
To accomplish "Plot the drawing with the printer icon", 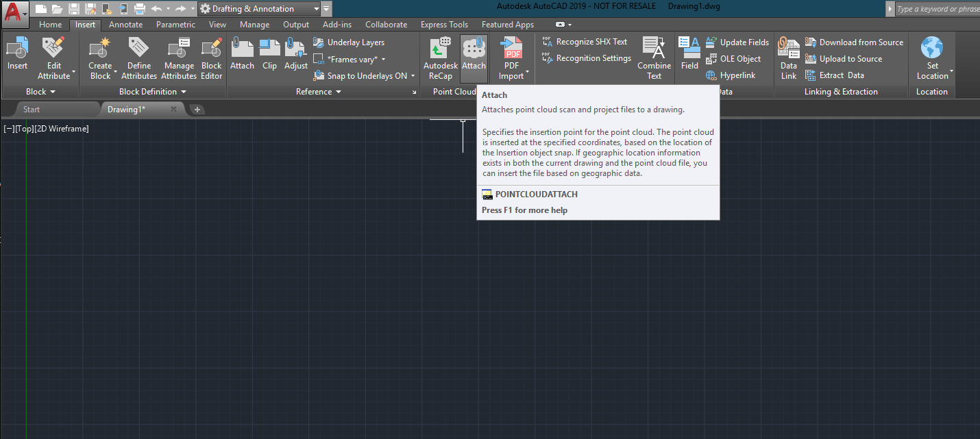I will pyautogui.click(x=140, y=9).
